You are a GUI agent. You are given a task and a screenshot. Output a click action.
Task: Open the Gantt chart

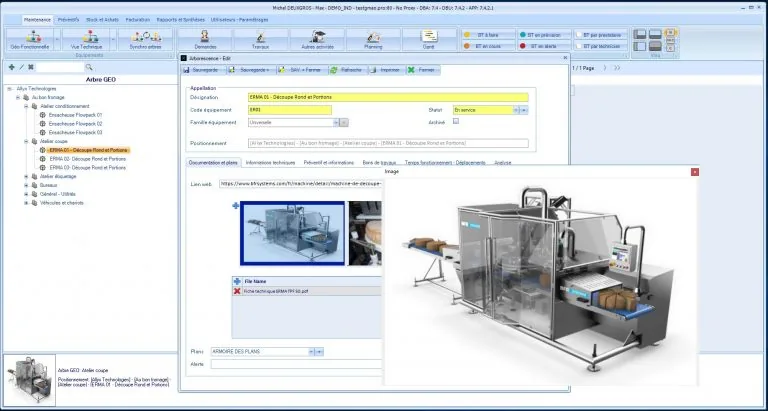coord(429,39)
